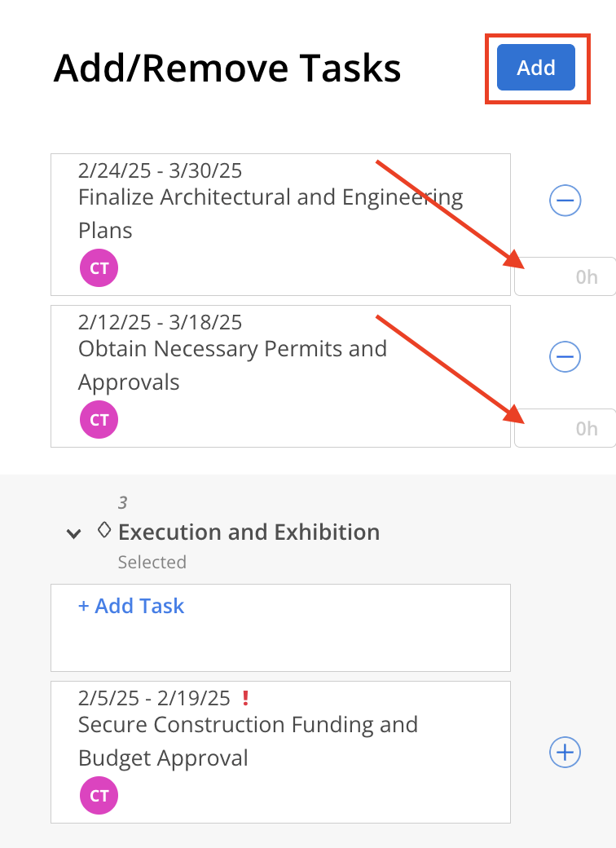Click the 2/24/25 - 3/30/25 date range
The height and width of the screenshot is (848, 616).
pyautogui.click(x=160, y=171)
